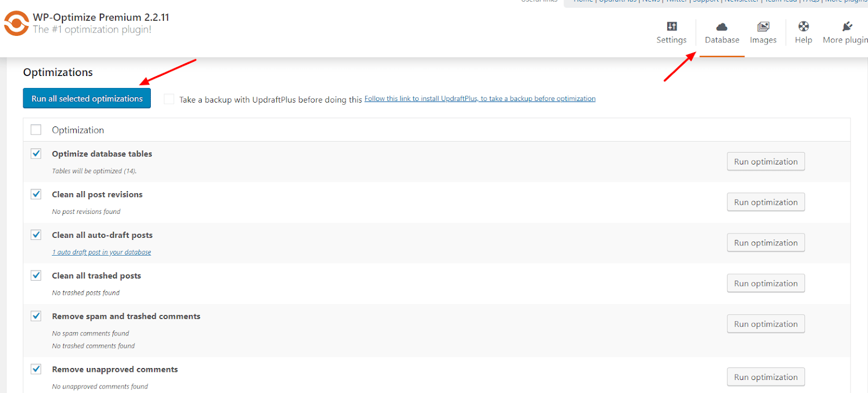Uncheck Clean all auto-draft posts
Viewport: 868px width, 393px height.
pos(36,234)
